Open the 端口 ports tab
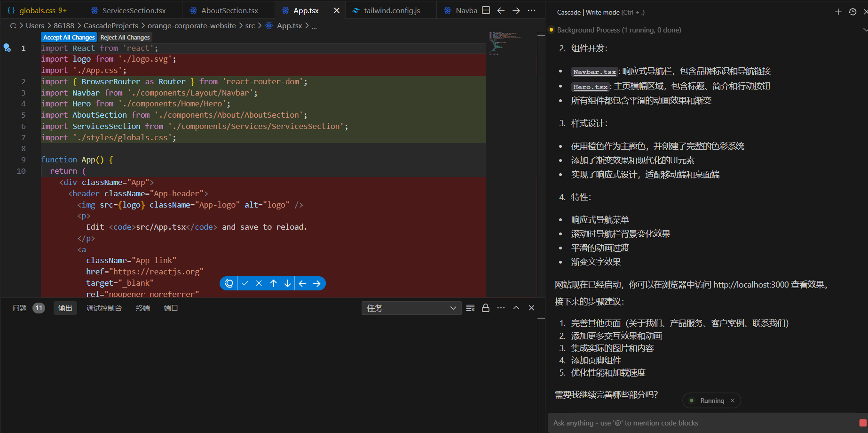Image resolution: width=868 pixels, height=433 pixels. pyautogui.click(x=171, y=308)
